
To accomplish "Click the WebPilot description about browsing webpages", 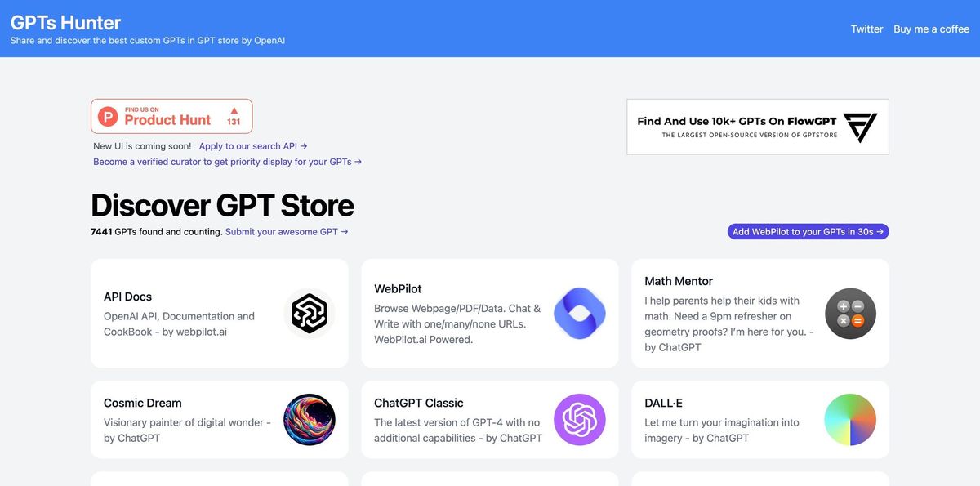I will tap(457, 323).
